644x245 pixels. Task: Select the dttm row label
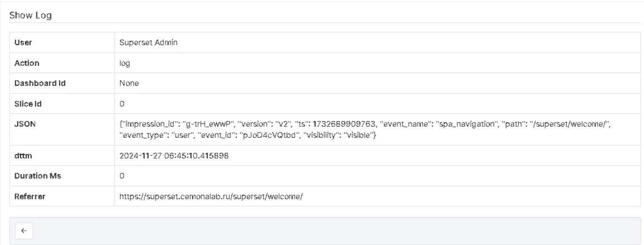(23, 156)
